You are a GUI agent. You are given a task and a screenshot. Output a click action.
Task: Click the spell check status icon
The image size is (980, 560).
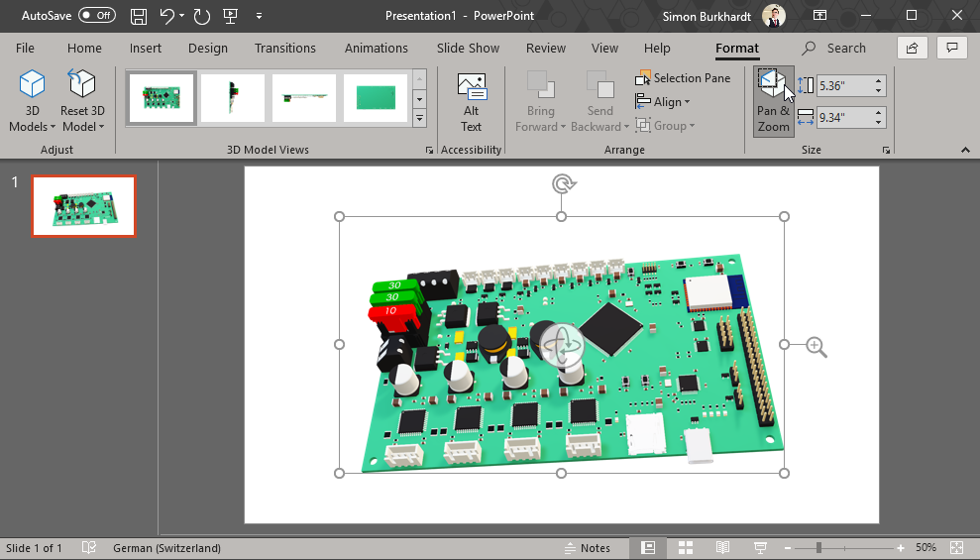pos(88,548)
